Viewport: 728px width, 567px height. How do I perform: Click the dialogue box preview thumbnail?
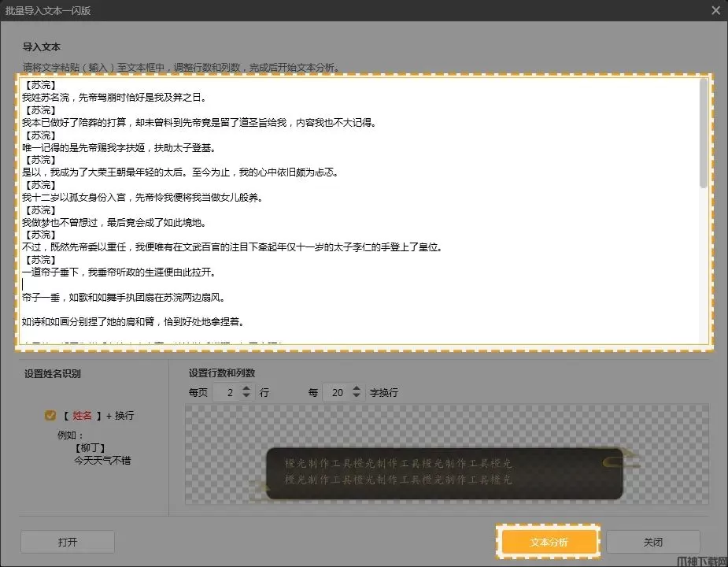tap(445, 472)
